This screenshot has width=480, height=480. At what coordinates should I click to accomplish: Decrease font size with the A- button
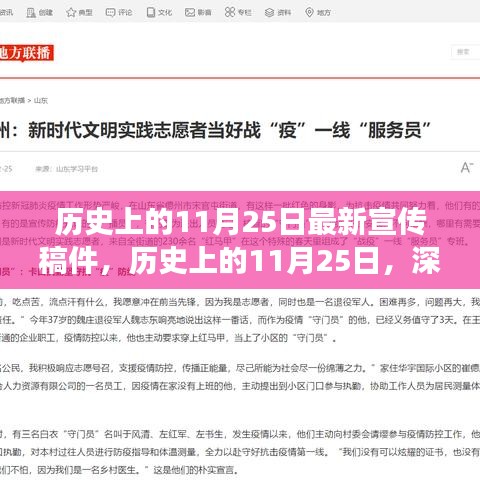(x=467, y=168)
